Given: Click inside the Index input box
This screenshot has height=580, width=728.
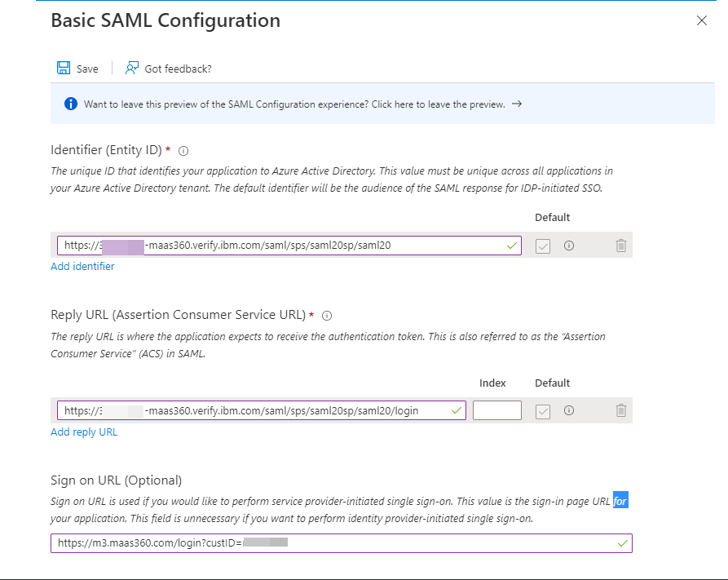Looking at the screenshot, I should coord(497,410).
